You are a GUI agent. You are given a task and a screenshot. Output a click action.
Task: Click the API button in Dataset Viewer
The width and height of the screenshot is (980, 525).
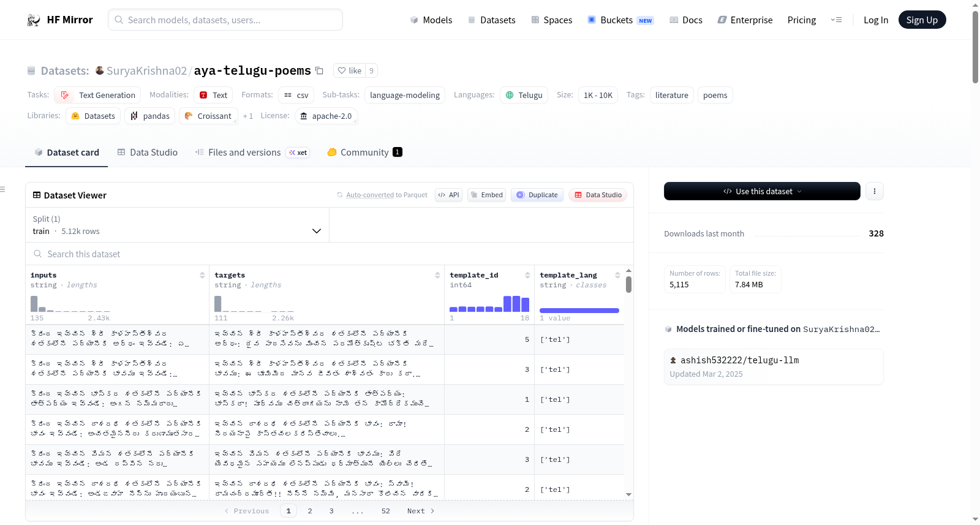(448, 195)
